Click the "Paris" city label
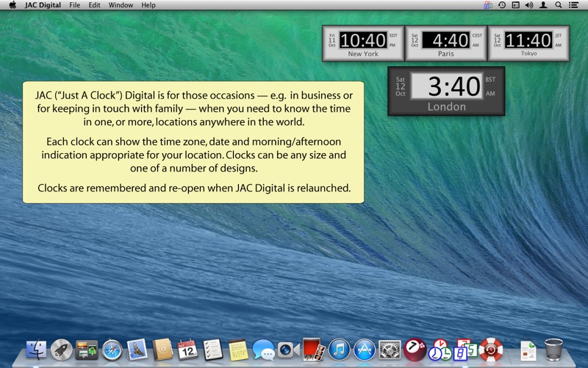The width and height of the screenshot is (588, 368). (x=446, y=54)
